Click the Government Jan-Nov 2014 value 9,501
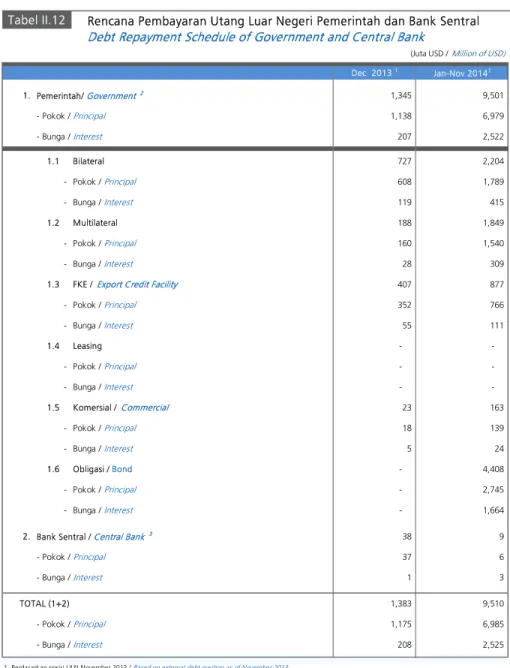The image size is (510, 668). 493,95
